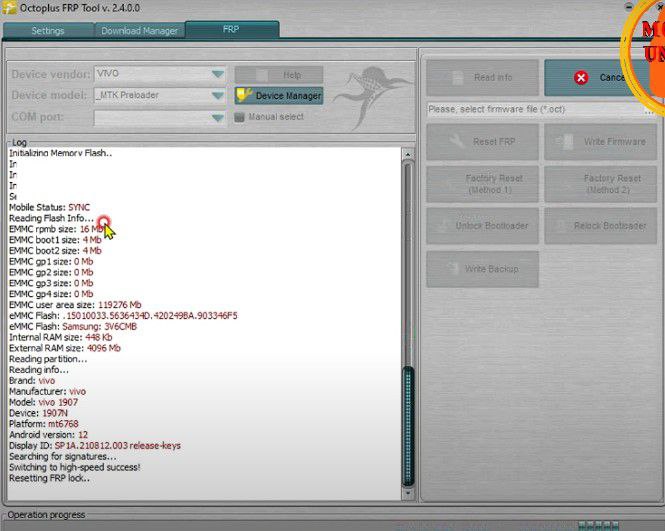Click Factory Reset (Method 2) button
Viewport: 665px width, 531px height.
pos(600,184)
